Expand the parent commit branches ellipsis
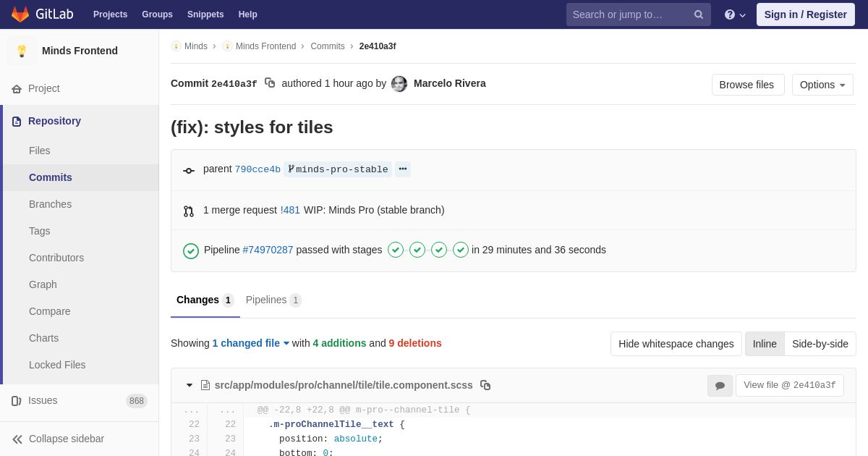 click(403, 169)
